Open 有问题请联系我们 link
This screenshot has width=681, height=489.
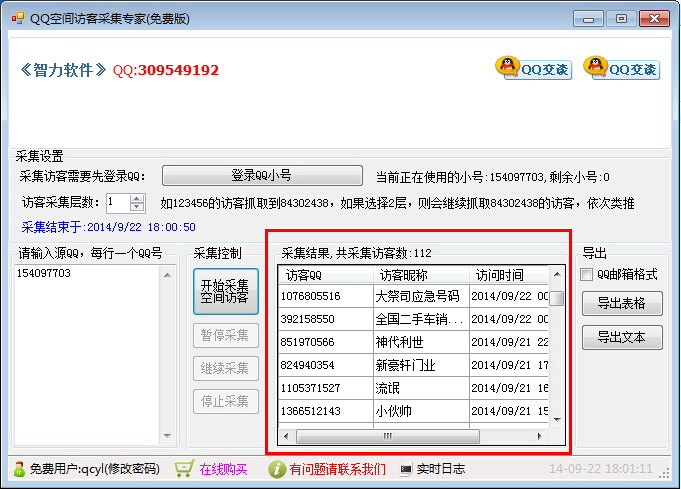pos(337,469)
